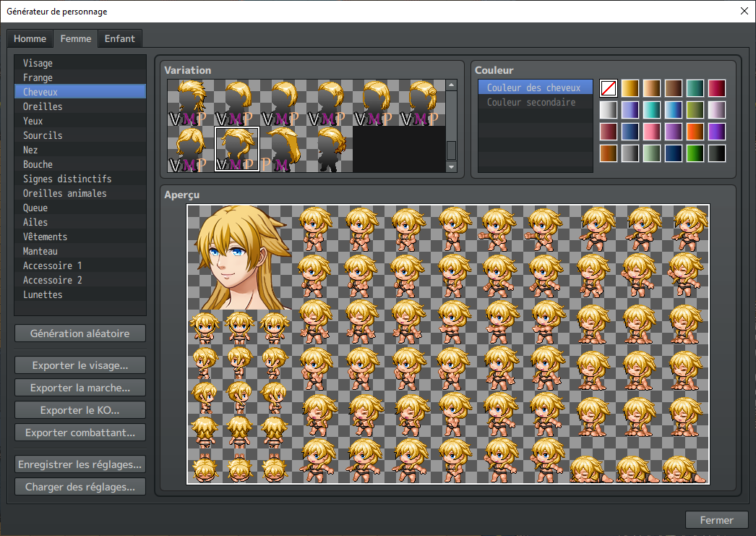756x536 pixels.
Task: Select the short wavy bob hair variation
Action: coord(191,149)
